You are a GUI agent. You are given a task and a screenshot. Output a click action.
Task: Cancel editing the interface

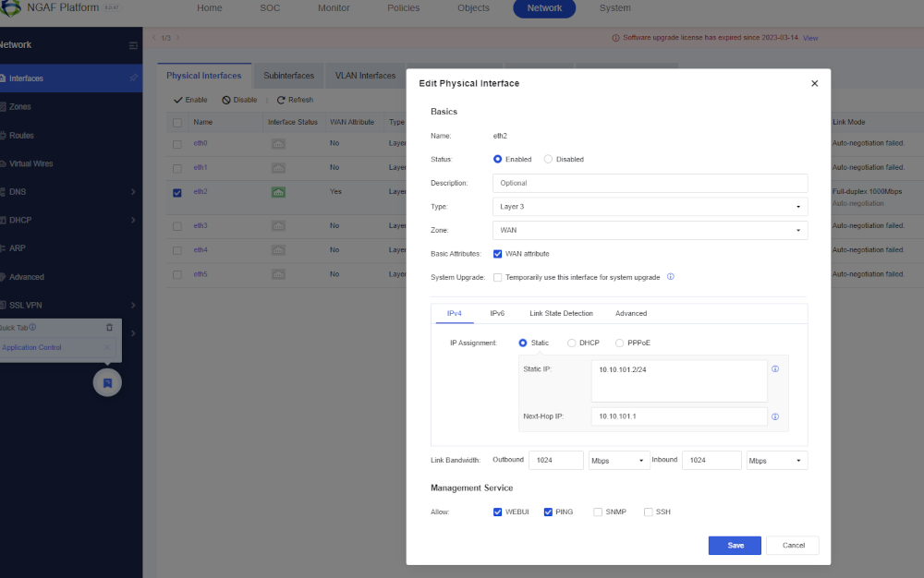793,546
